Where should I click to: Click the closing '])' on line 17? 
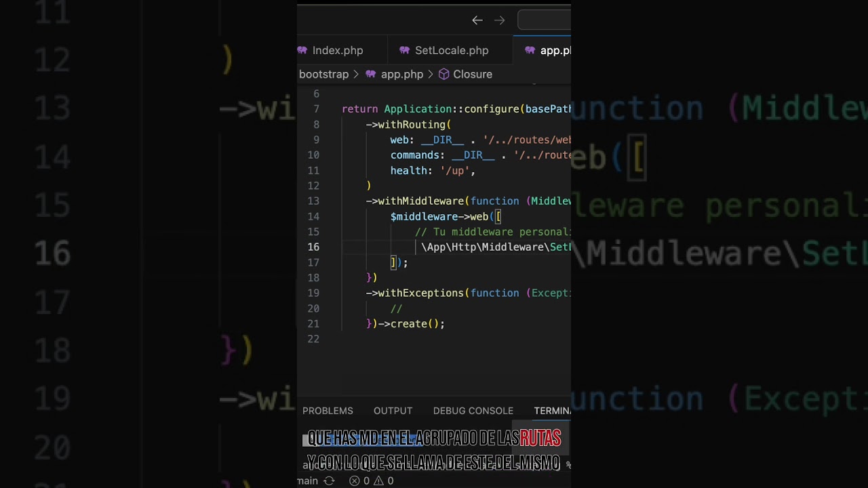pyautogui.click(x=399, y=263)
